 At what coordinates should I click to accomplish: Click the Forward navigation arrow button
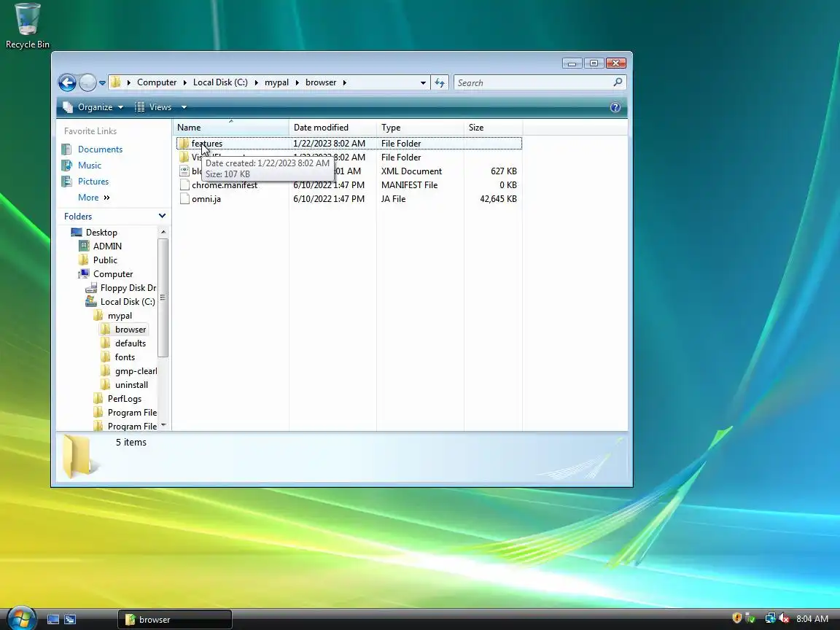click(87, 82)
